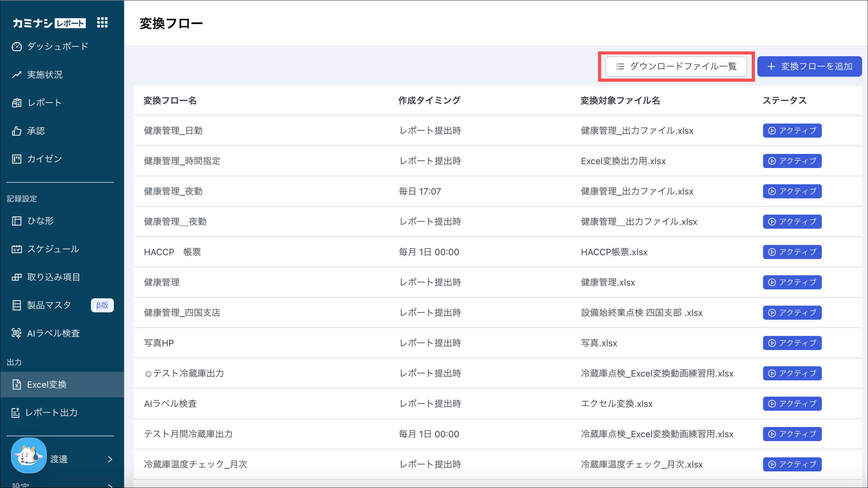Open the app switcher grid icon
Viewport: 868px width, 488px height.
tap(102, 23)
